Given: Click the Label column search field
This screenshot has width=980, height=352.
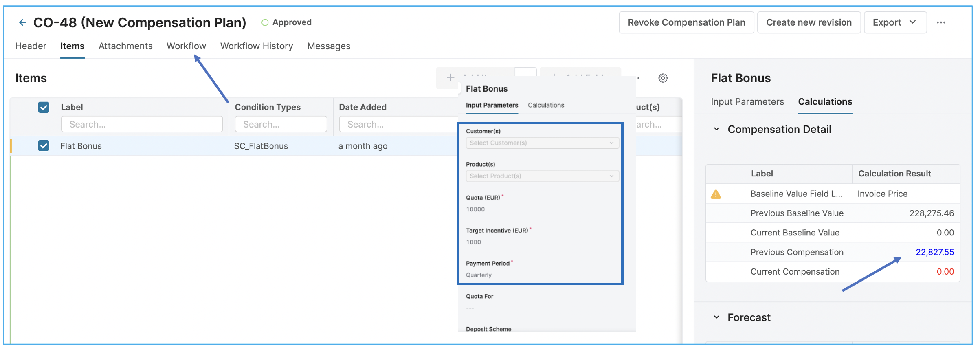Looking at the screenshot, I should tap(142, 124).
